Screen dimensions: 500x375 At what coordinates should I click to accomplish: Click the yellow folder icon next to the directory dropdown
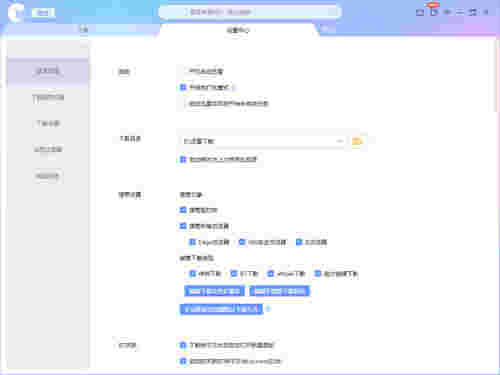point(357,141)
